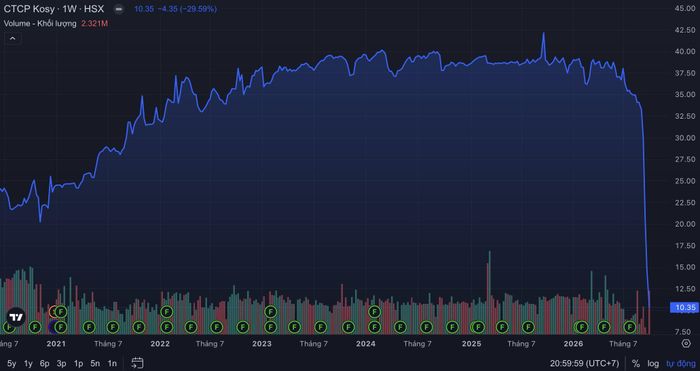Click the 15.00 price axis label
The height and width of the screenshot is (371, 700).
click(685, 267)
